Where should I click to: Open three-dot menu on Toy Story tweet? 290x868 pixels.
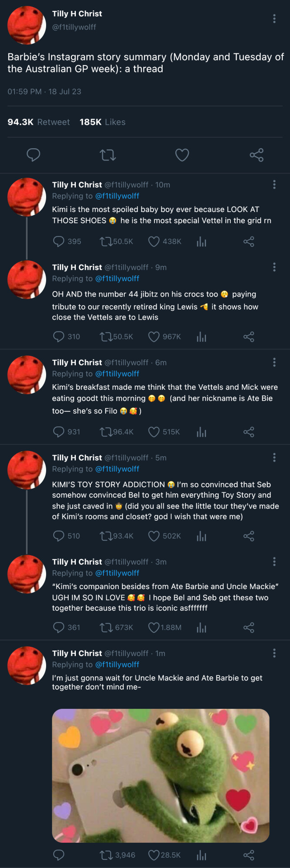(274, 458)
